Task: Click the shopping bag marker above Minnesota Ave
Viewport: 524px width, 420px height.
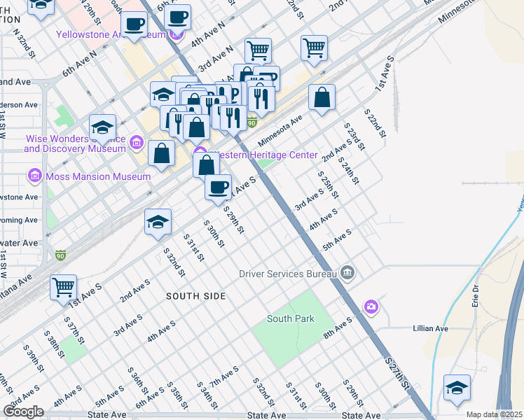Action: 322,97
